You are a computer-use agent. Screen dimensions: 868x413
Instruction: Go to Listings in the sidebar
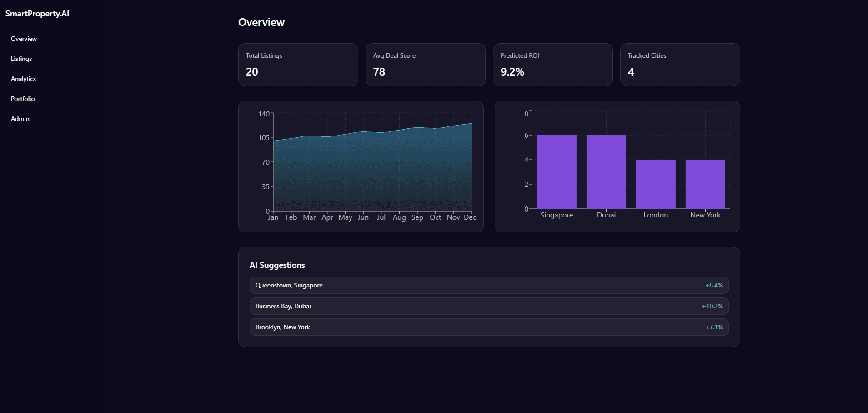(21, 59)
